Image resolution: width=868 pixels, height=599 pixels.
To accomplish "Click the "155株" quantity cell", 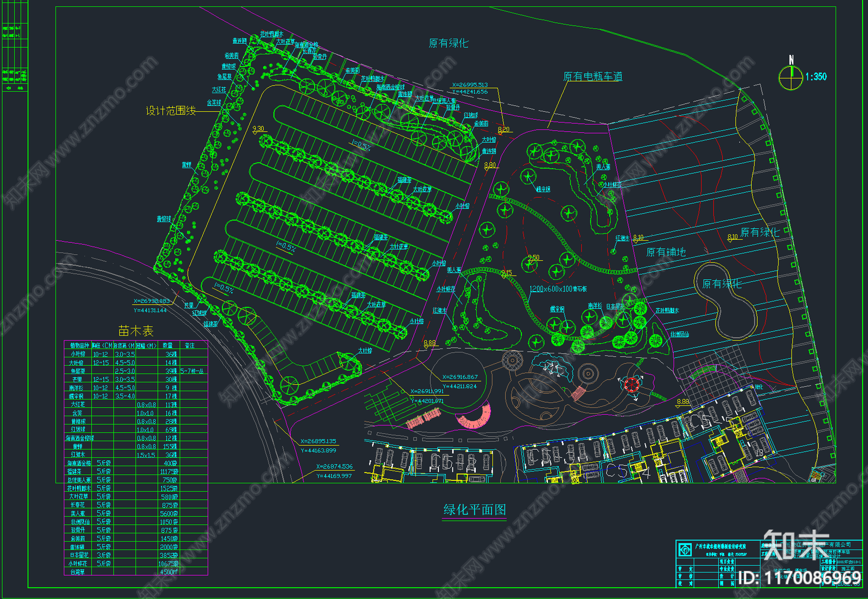I will (170, 447).
